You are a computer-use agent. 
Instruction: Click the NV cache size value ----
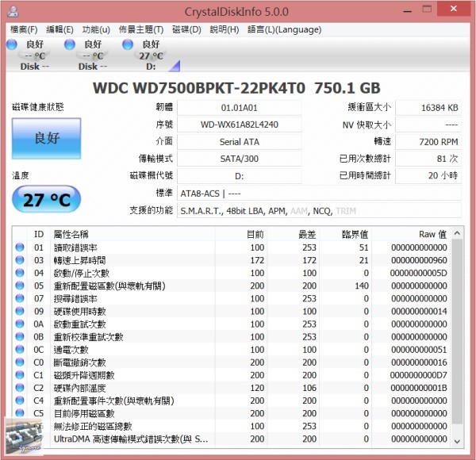[x=428, y=125]
